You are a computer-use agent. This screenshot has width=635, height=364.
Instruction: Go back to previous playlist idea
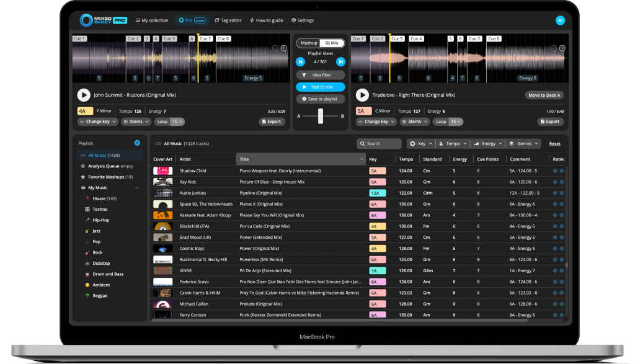pos(300,62)
